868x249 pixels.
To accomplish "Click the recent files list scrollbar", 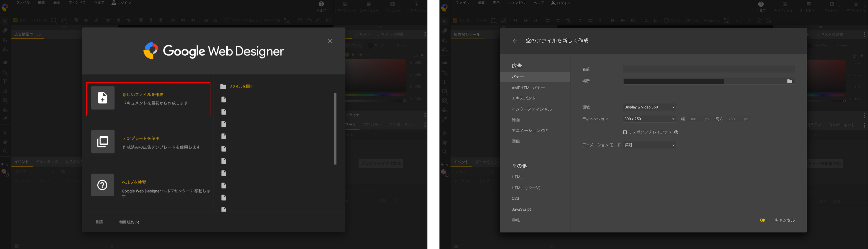I will [335, 129].
